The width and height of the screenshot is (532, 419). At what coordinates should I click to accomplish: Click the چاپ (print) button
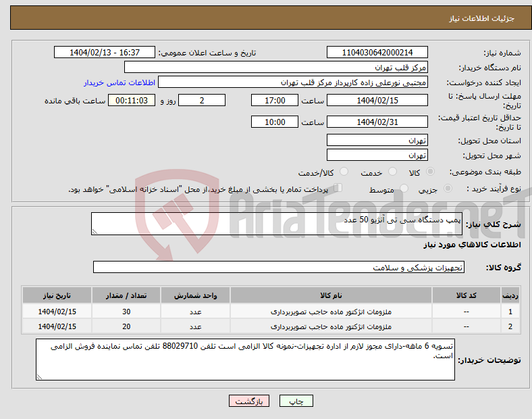pyautogui.click(x=296, y=401)
